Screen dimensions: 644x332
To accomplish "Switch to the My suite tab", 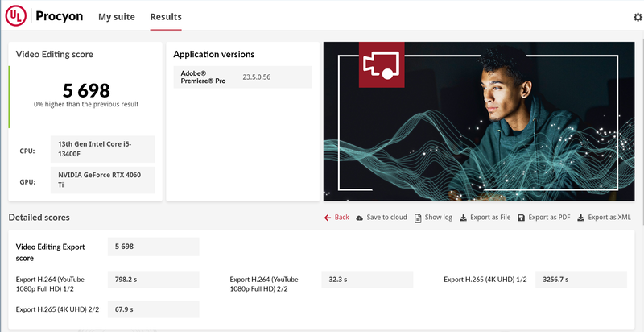I will click(x=116, y=17).
